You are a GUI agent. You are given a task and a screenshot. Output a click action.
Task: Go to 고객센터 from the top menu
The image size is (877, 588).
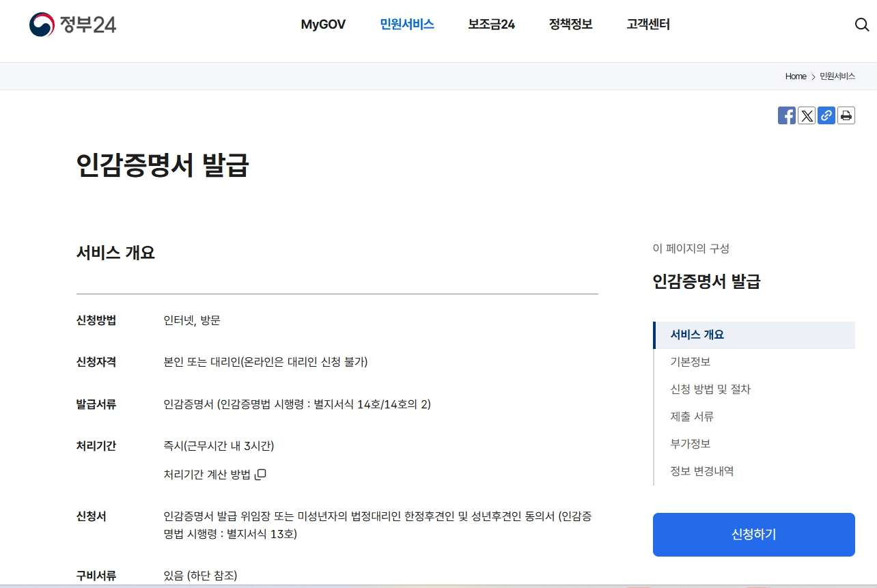pos(648,24)
